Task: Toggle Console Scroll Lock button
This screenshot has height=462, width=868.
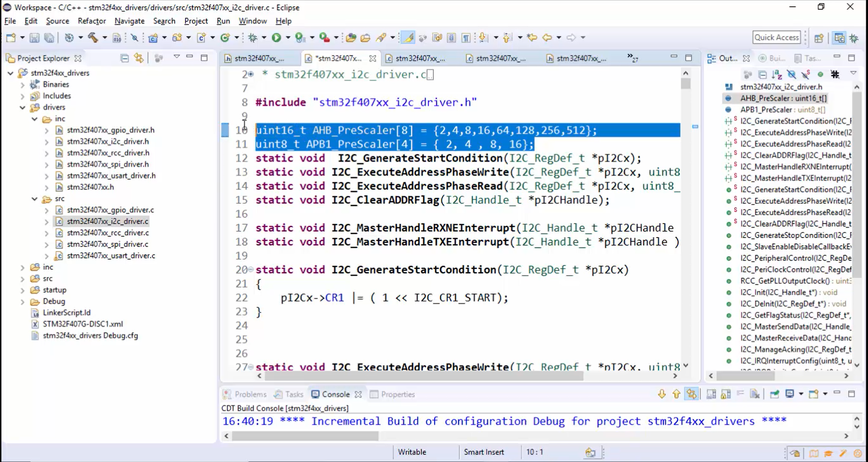Action: [726, 394]
